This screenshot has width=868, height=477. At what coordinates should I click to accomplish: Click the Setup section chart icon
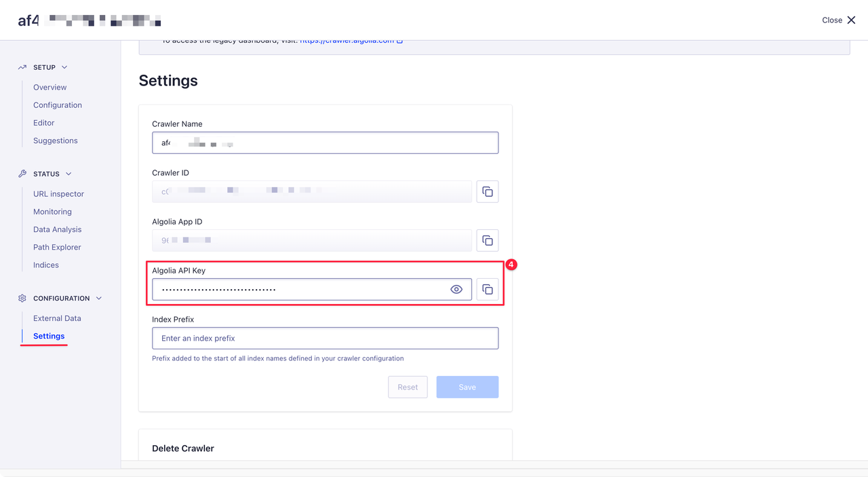tap(22, 67)
